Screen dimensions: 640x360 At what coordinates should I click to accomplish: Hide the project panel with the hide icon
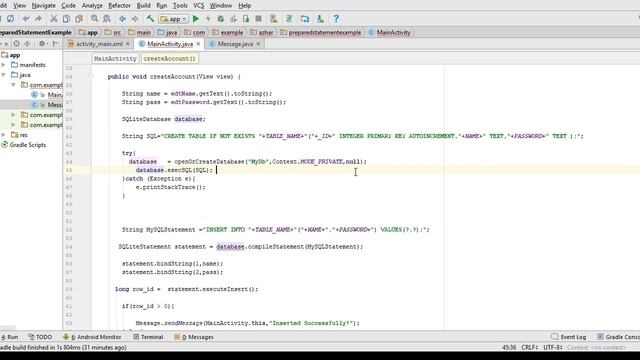55,44
